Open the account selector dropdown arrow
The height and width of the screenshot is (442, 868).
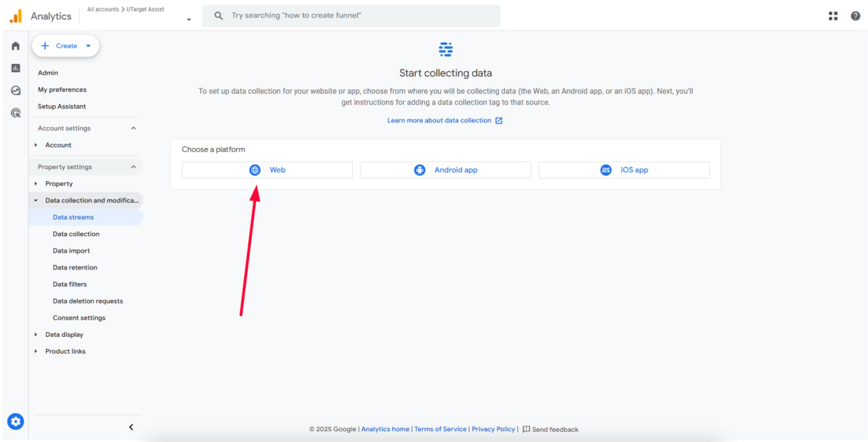coord(189,20)
